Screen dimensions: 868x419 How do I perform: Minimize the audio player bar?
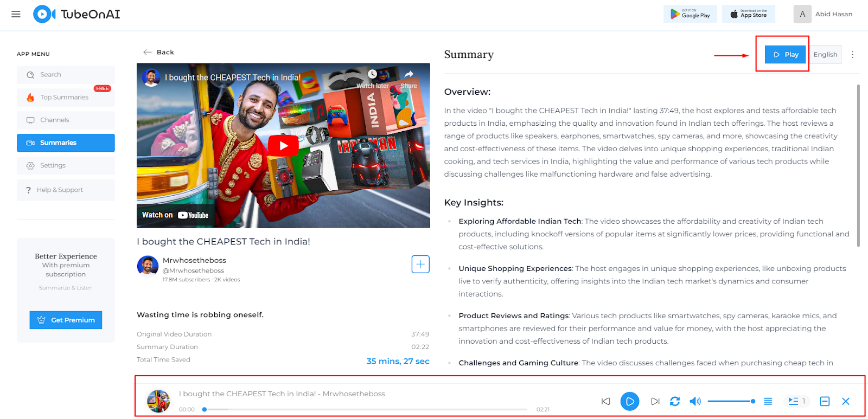click(x=825, y=401)
